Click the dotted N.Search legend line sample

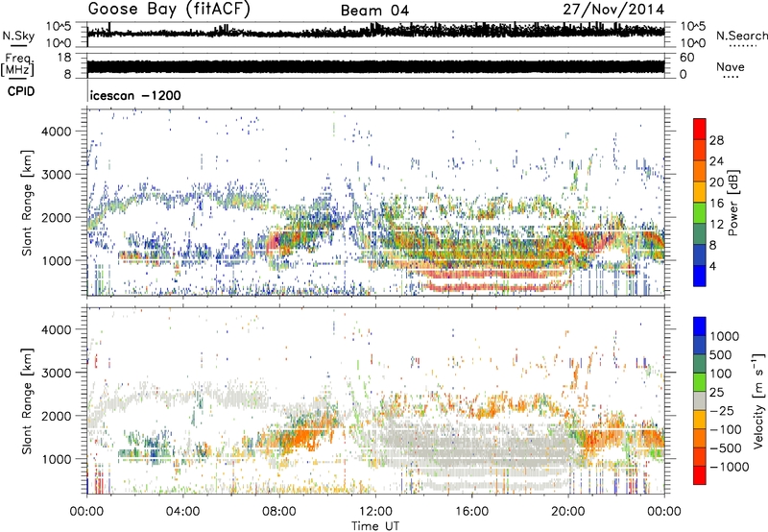point(742,46)
